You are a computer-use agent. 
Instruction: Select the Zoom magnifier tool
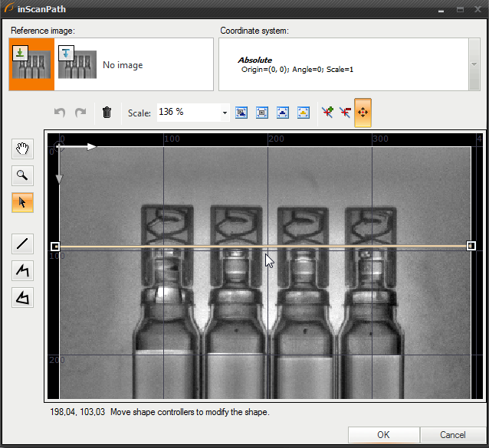pyautogui.click(x=22, y=175)
